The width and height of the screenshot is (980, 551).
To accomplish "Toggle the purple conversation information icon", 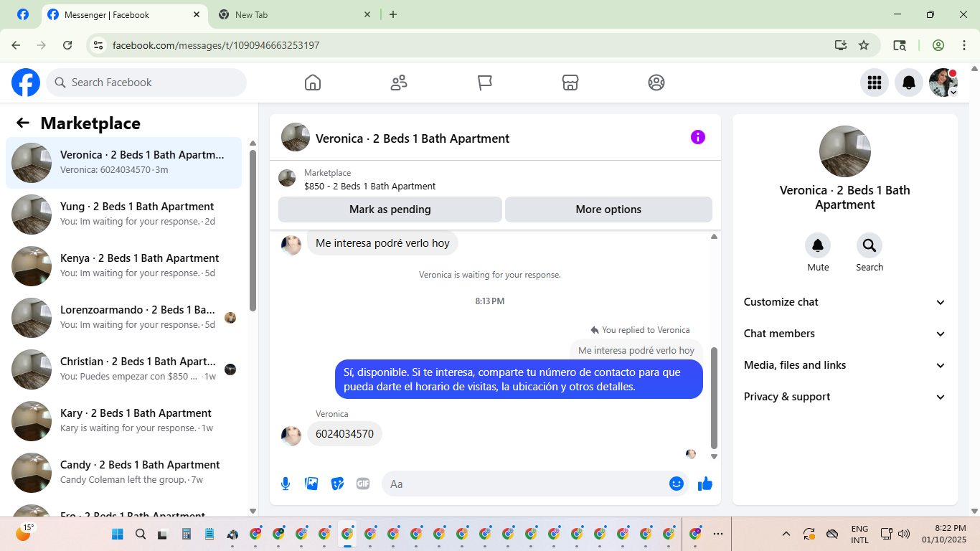I will click(x=698, y=137).
